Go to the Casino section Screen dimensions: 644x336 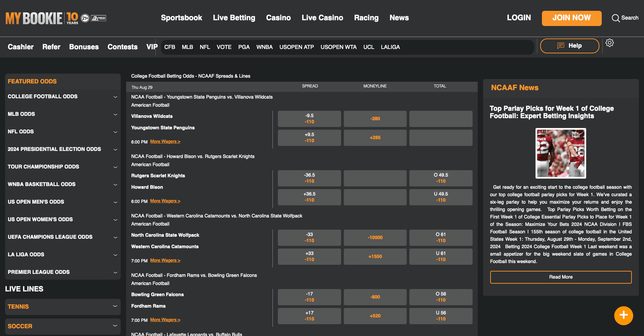(x=278, y=18)
